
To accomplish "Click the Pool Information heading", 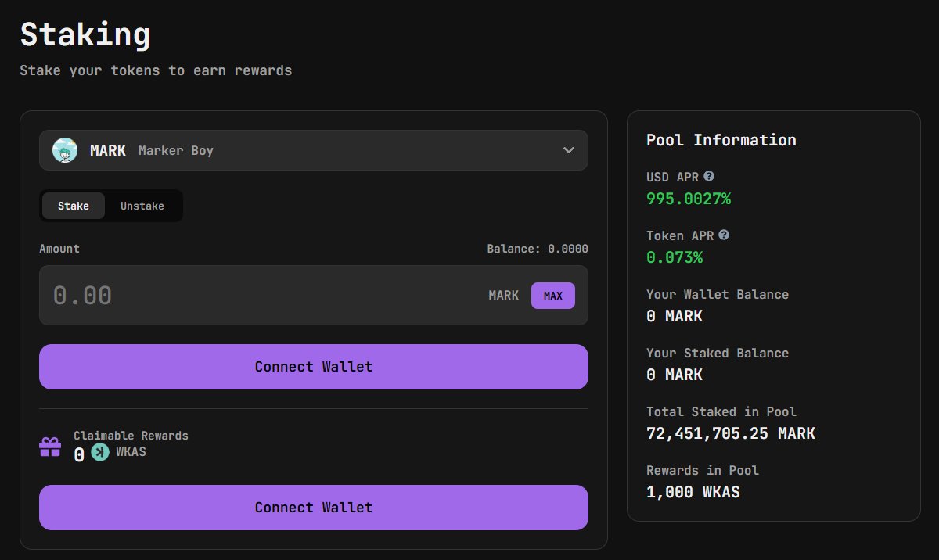I will [x=721, y=140].
